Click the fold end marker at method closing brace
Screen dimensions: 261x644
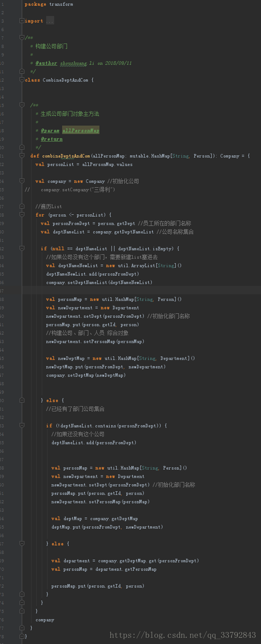(x=22, y=628)
